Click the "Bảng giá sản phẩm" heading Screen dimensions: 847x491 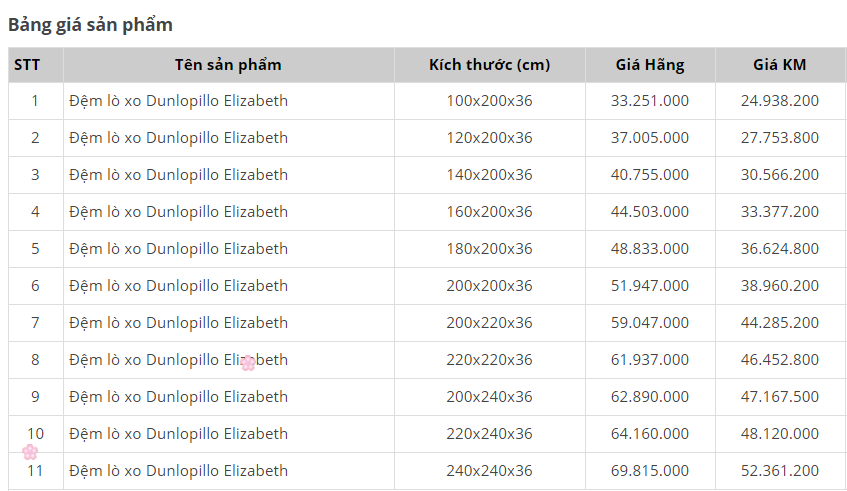90,24
